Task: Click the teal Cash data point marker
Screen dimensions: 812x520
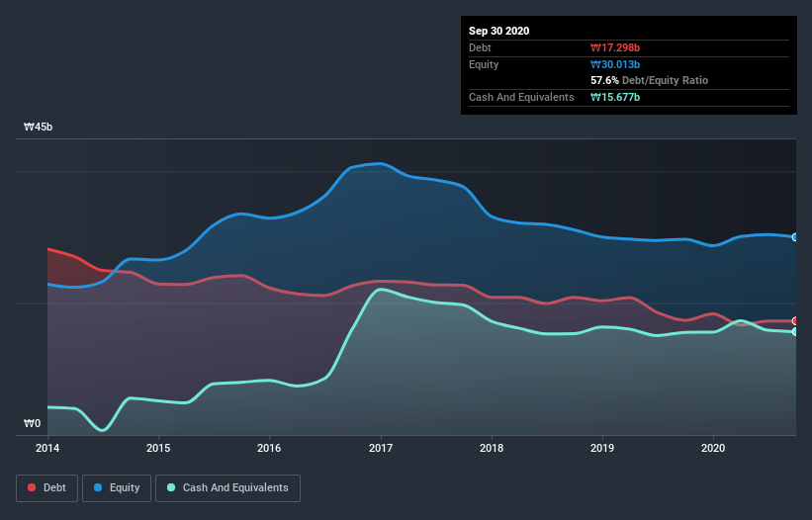Action: tap(795, 331)
